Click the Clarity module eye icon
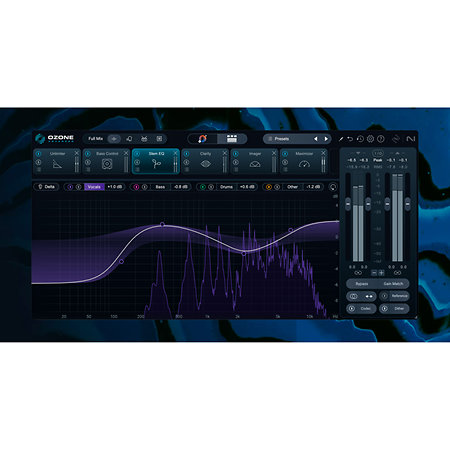Screen dimensions: 450x450 [x=206, y=164]
